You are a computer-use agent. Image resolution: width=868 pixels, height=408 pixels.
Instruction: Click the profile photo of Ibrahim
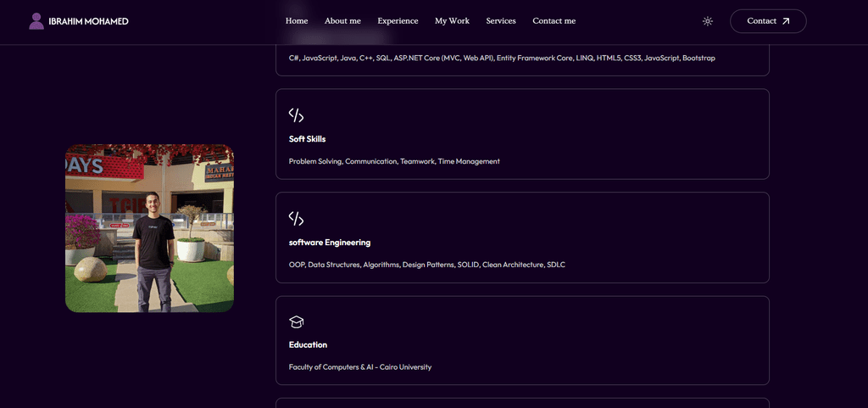[149, 228]
